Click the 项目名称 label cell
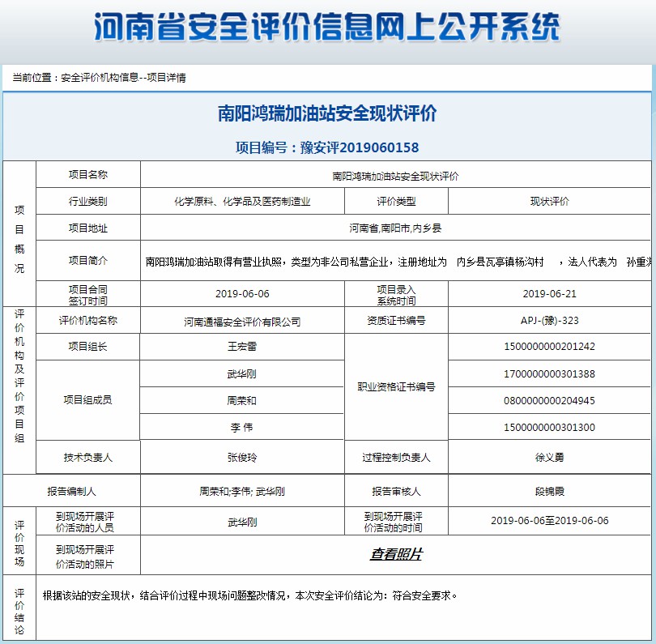Screen dimensions: 656x644 87,174
